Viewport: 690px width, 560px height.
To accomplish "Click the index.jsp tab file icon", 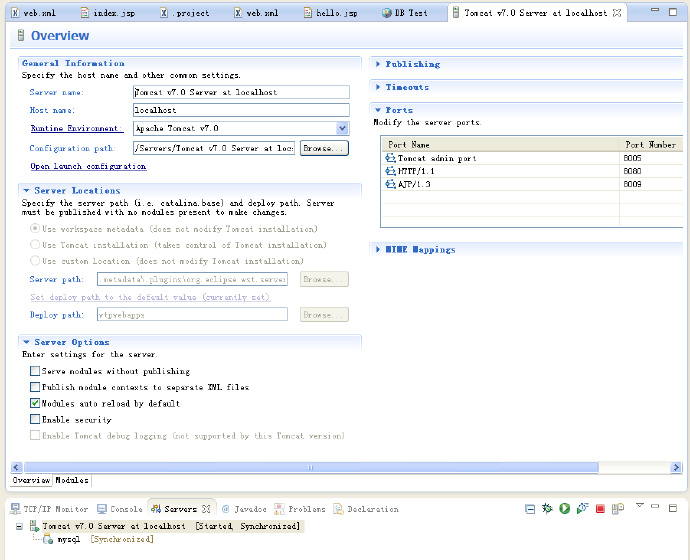I will click(85, 13).
